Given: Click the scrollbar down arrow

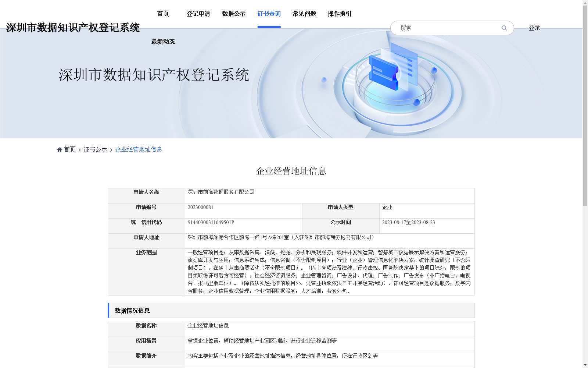Looking at the screenshot, I should pyautogui.click(x=585, y=365).
